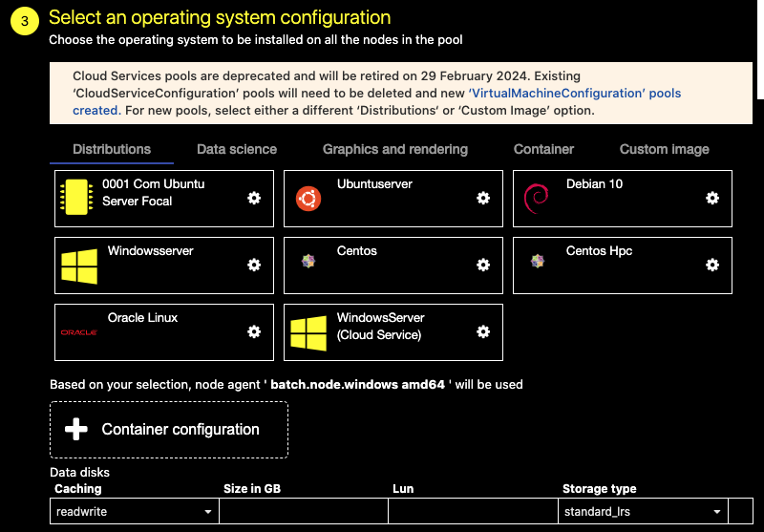764x532 pixels.
Task: Select the 0001 Com Ubuntu Server Focal card title
Action: (154, 192)
